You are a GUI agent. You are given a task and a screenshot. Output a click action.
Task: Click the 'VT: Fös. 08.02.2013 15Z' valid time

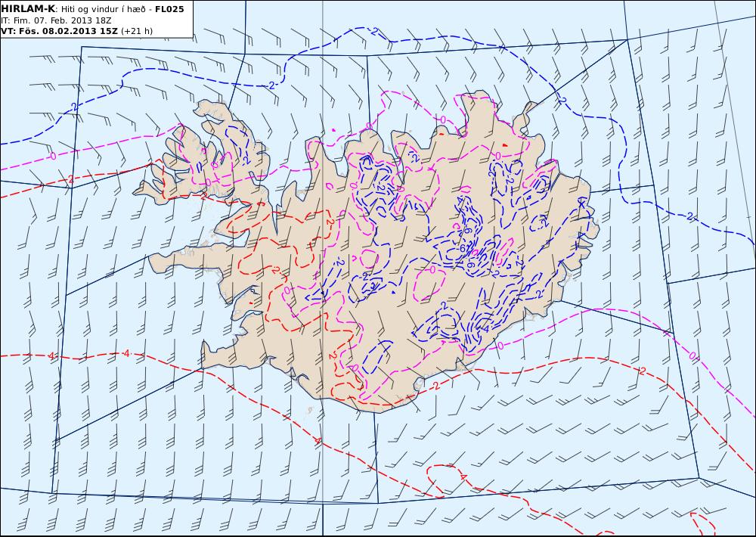tap(59, 31)
